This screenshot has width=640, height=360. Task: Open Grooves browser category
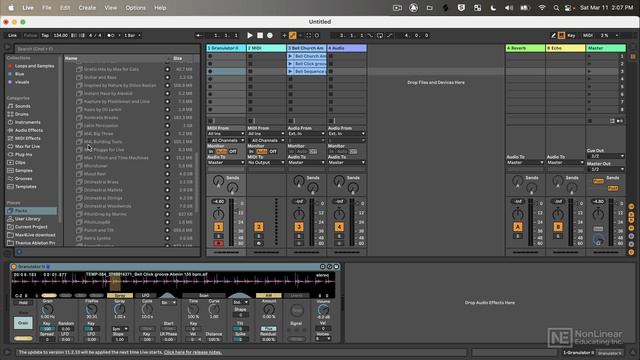[23, 178]
